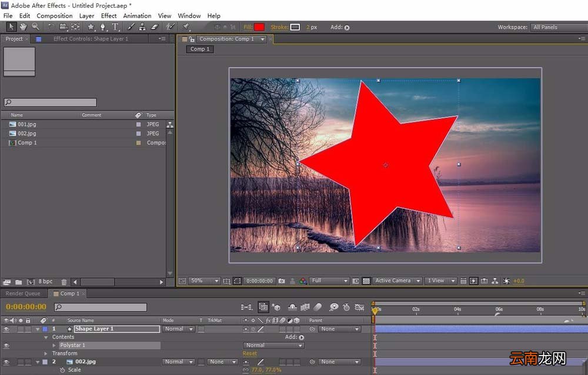The width and height of the screenshot is (588, 375).
Task: Open Shape Layer 1 blending Mode dropdown
Action: click(x=179, y=329)
